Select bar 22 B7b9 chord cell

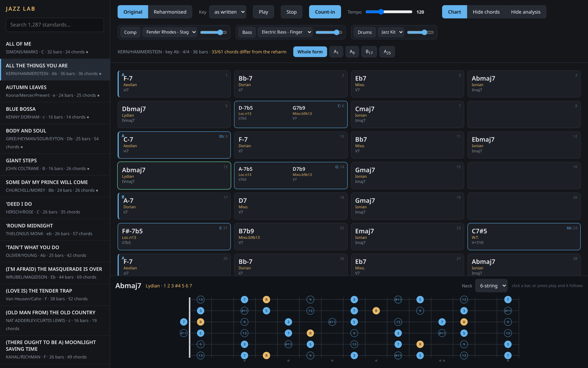coord(291,237)
